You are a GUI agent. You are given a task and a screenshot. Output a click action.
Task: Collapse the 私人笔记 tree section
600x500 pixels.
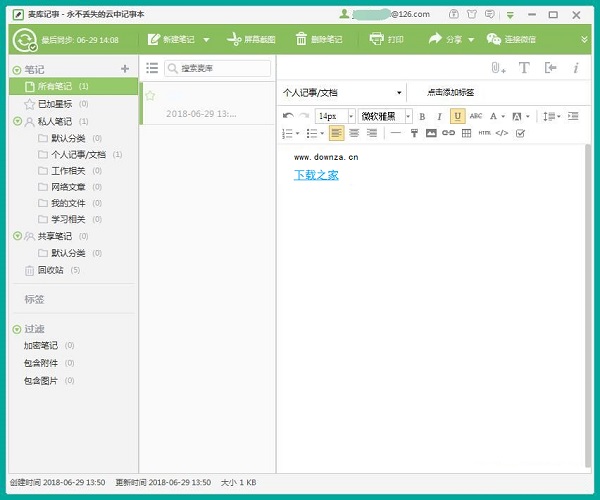[x=17, y=121]
